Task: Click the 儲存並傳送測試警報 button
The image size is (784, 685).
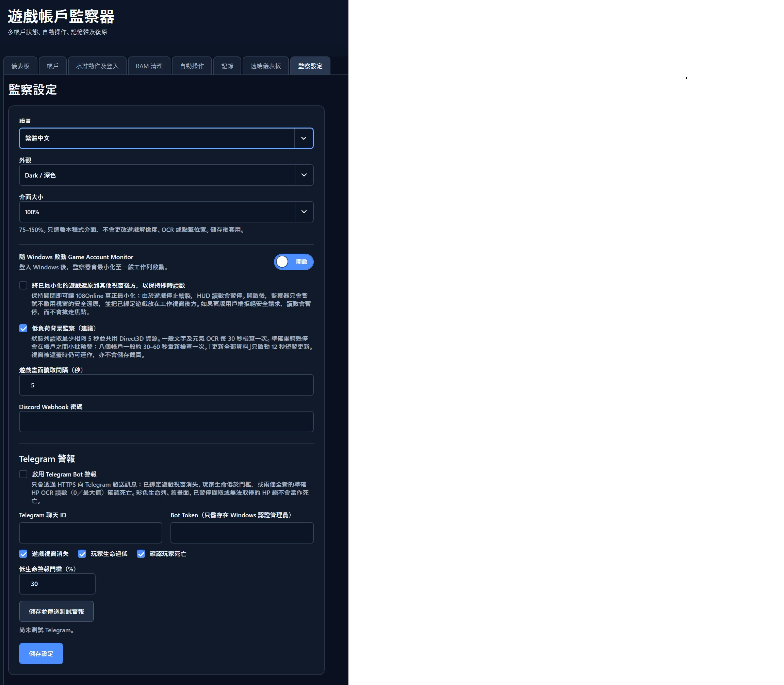Action: (x=56, y=612)
